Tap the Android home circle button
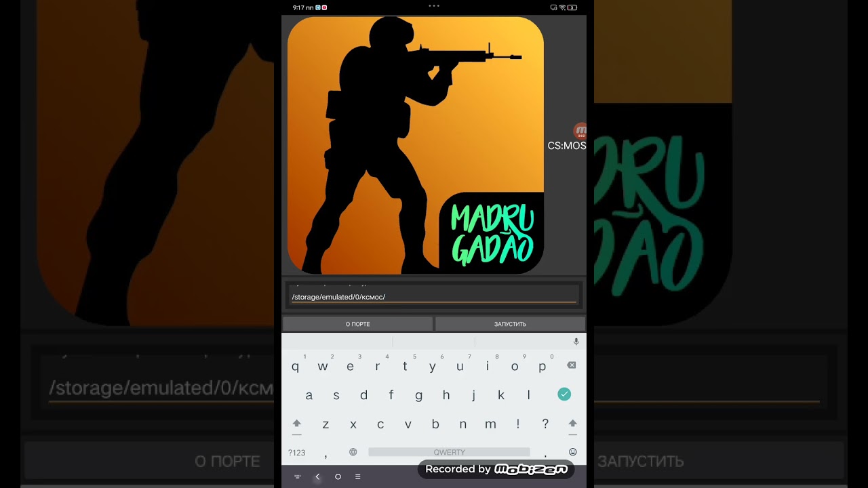 [338, 476]
